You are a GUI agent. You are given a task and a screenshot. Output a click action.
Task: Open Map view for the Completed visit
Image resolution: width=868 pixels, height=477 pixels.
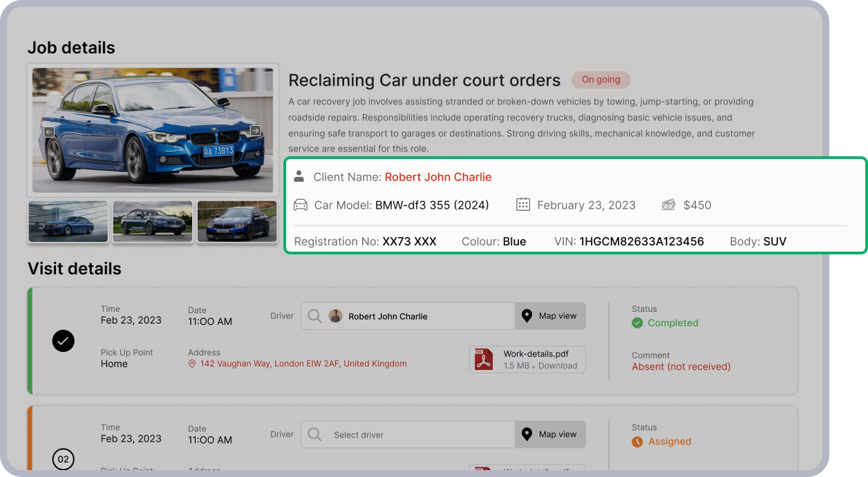(x=550, y=316)
